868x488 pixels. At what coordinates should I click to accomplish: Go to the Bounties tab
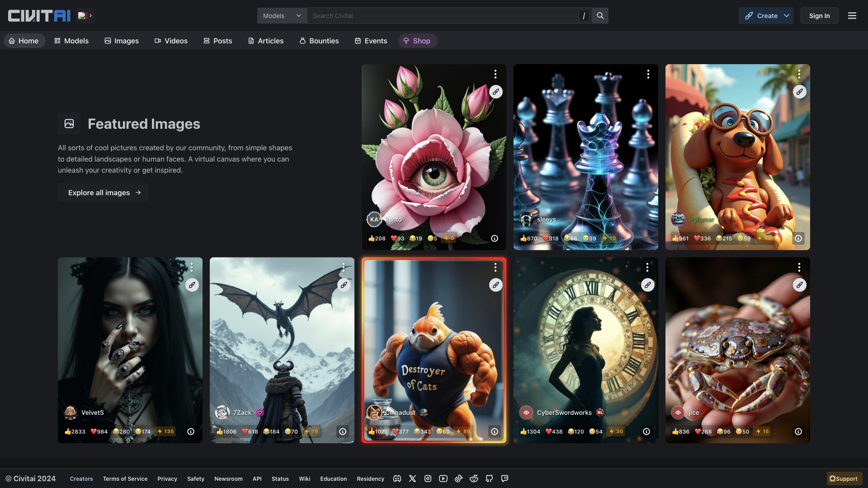click(319, 41)
